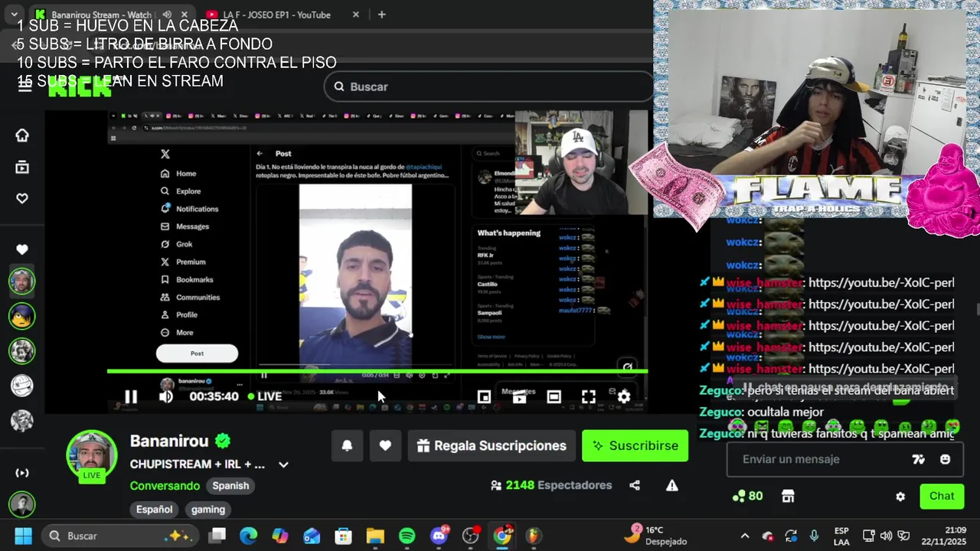This screenshot has height=551, width=980.
Task: Open Google Chrome from taskbar
Action: click(501, 536)
